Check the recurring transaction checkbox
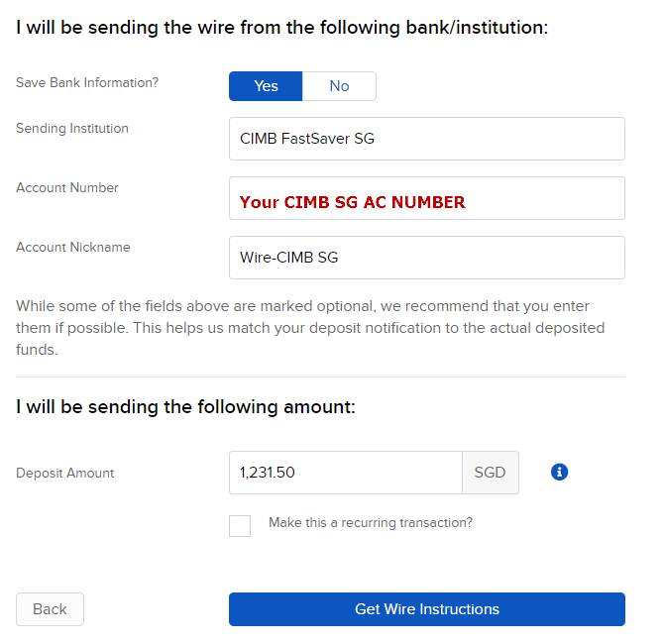This screenshot has height=644, width=663. click(x=240, y=525)
